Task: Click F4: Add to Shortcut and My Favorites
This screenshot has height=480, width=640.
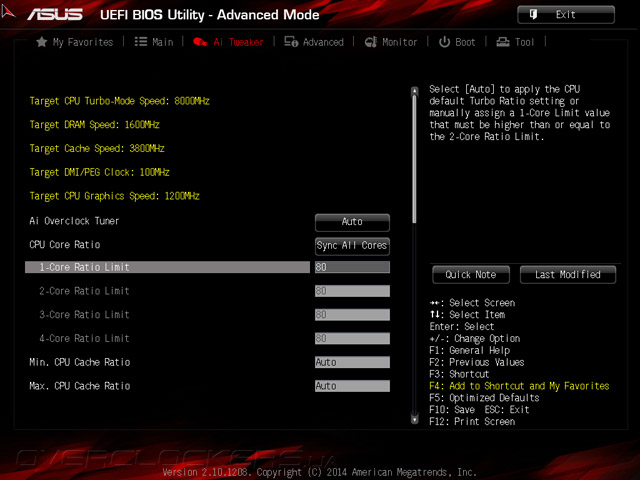Action: [519, 386]
